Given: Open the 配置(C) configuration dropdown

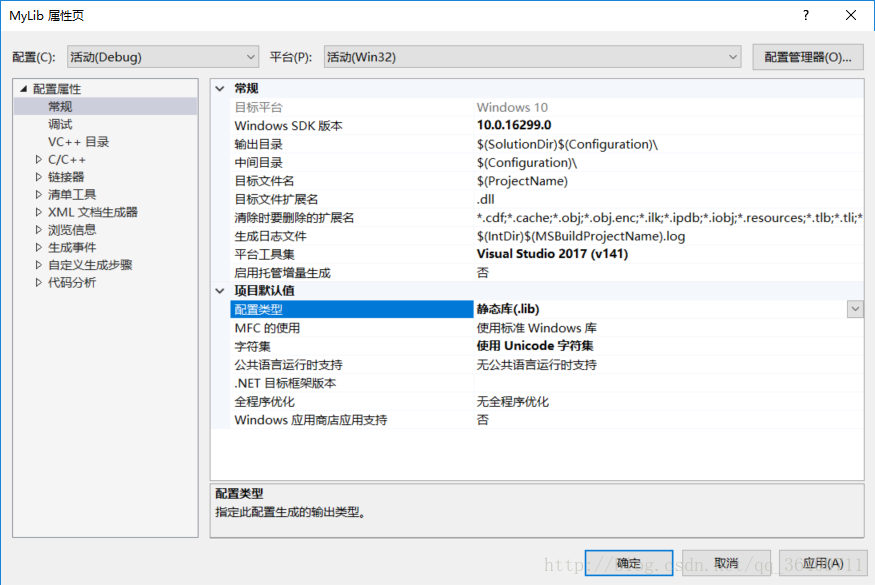Looking at the screenshot, I should pos(163,57).
